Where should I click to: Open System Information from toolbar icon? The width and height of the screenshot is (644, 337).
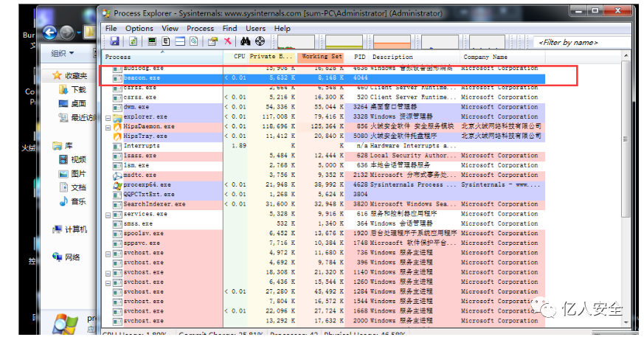click(x=152, y=41)
